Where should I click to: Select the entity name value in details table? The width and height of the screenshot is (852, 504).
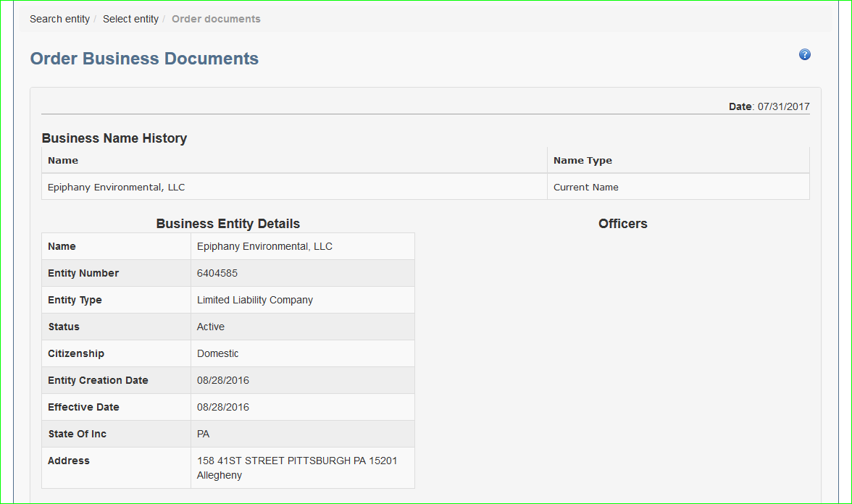[264, 246]
